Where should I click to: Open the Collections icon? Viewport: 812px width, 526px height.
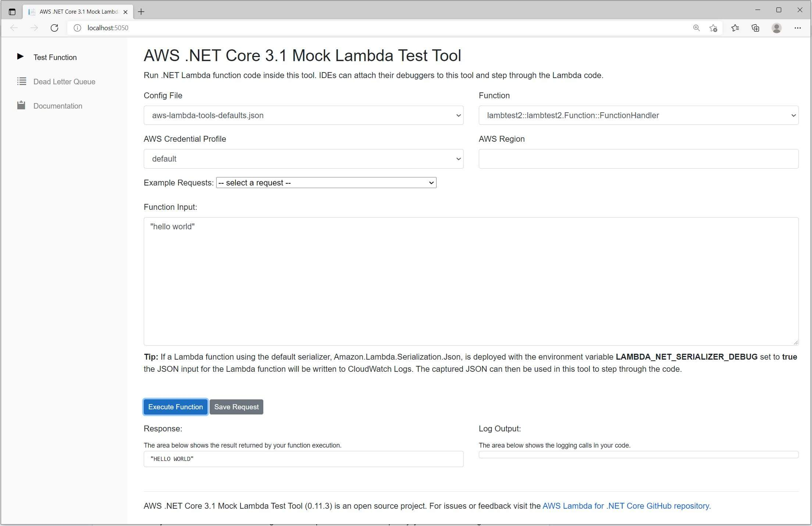click(x=755, y=28)
